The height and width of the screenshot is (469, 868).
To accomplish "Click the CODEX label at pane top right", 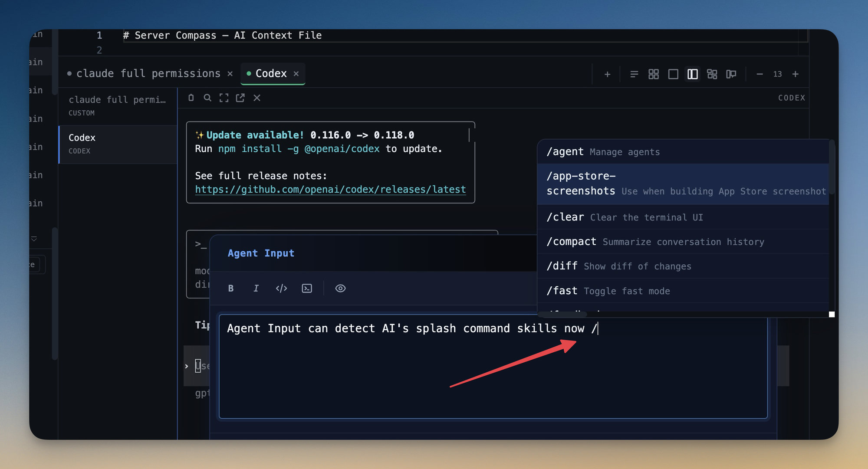I will 792,98.
